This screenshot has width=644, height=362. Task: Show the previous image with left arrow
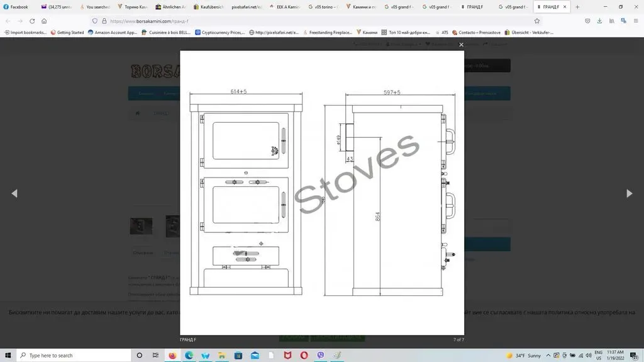click(x=14, y=193)
